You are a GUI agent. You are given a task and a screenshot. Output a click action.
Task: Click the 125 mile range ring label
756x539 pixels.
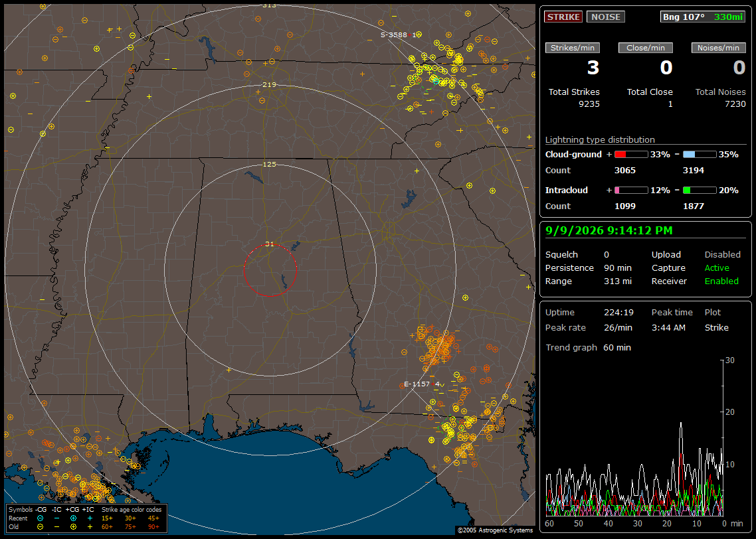click(269, 164)
